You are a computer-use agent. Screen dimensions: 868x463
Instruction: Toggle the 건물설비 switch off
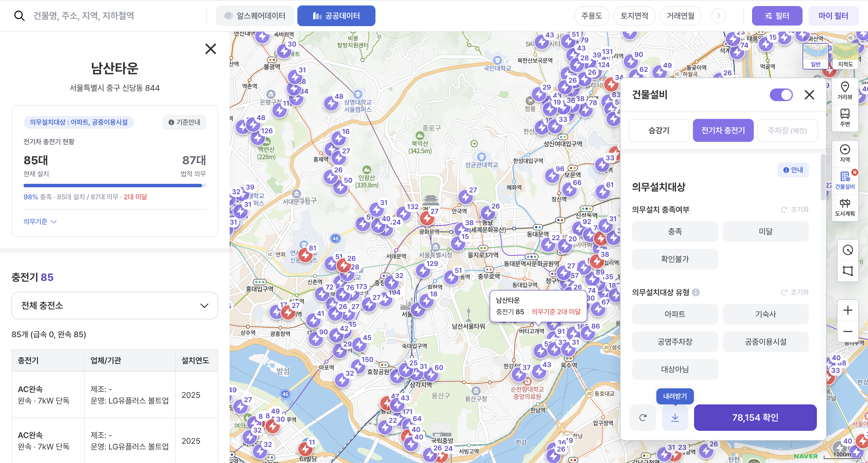click(x=781, y=95)
